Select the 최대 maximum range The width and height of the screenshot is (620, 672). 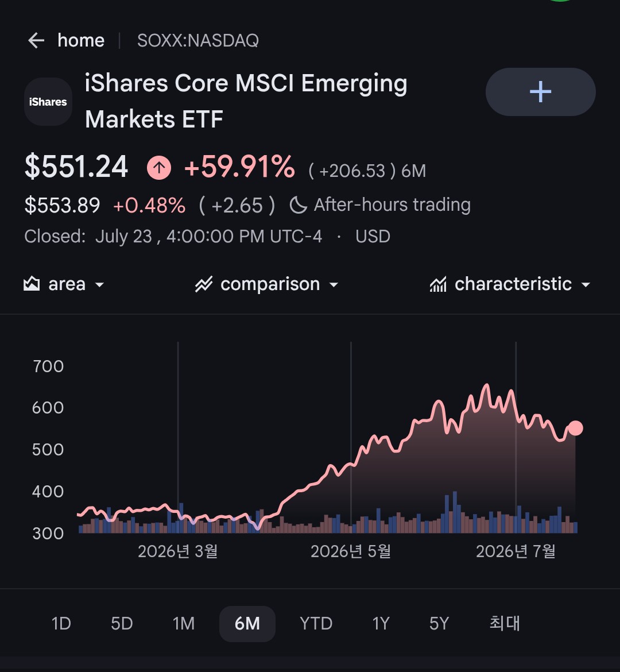point(504,624)
